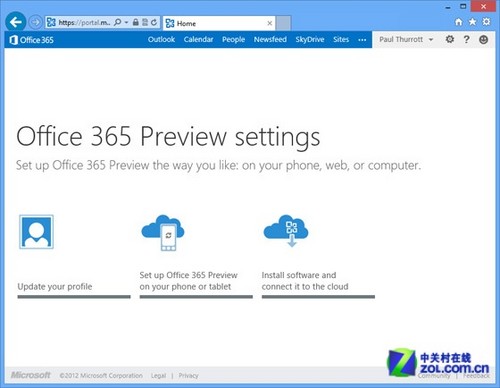This screenshot has height=388, width=500.
Task: Click the search magnifier in address bar
Action: [117, 22]
